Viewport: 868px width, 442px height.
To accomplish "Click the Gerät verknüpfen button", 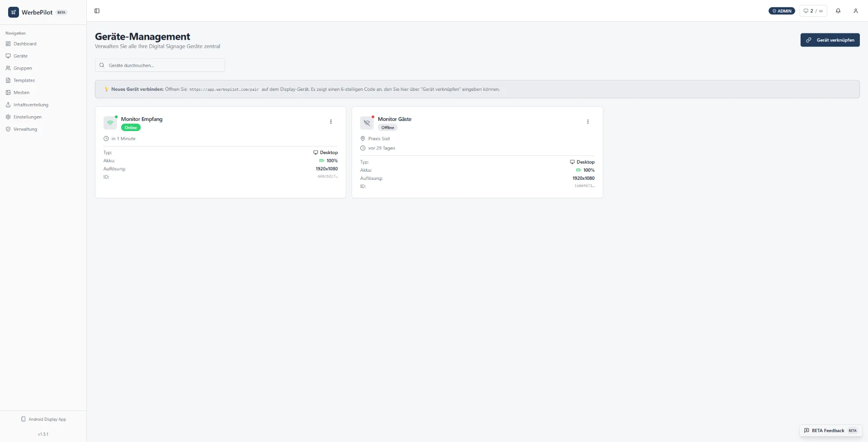I will [x=830, y=40].
